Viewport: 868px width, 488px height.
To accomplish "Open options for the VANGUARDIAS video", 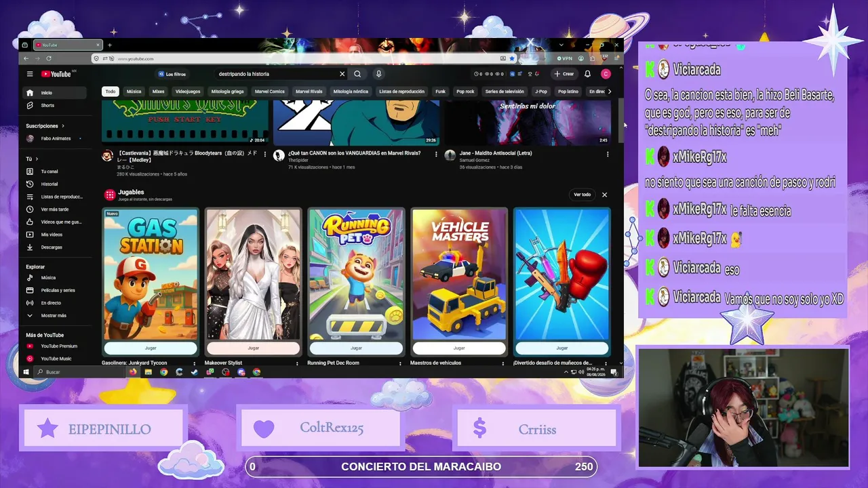I will point(436,155).
